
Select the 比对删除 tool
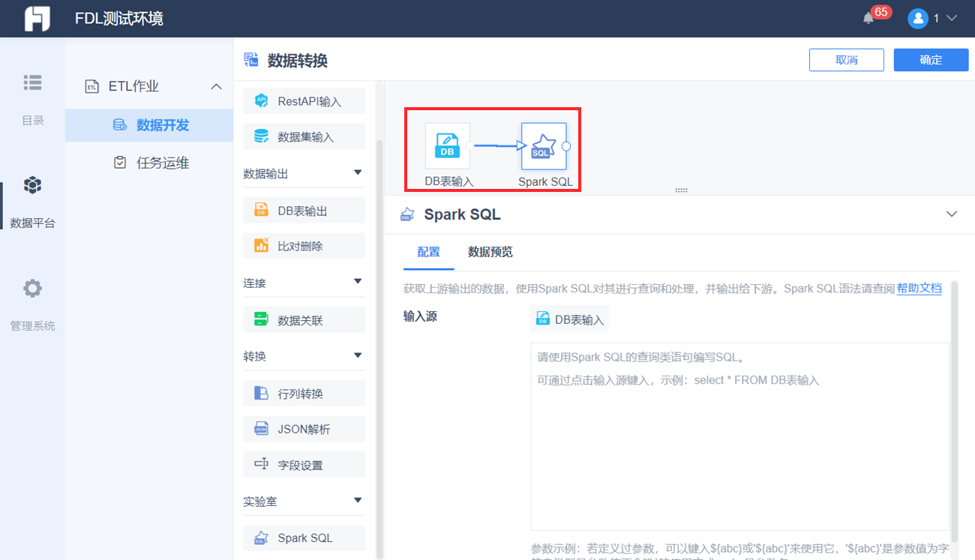tap(304, 245)
